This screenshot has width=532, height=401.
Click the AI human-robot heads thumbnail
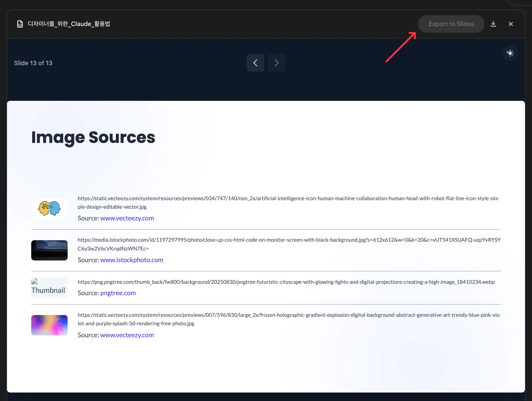(49, 208)
